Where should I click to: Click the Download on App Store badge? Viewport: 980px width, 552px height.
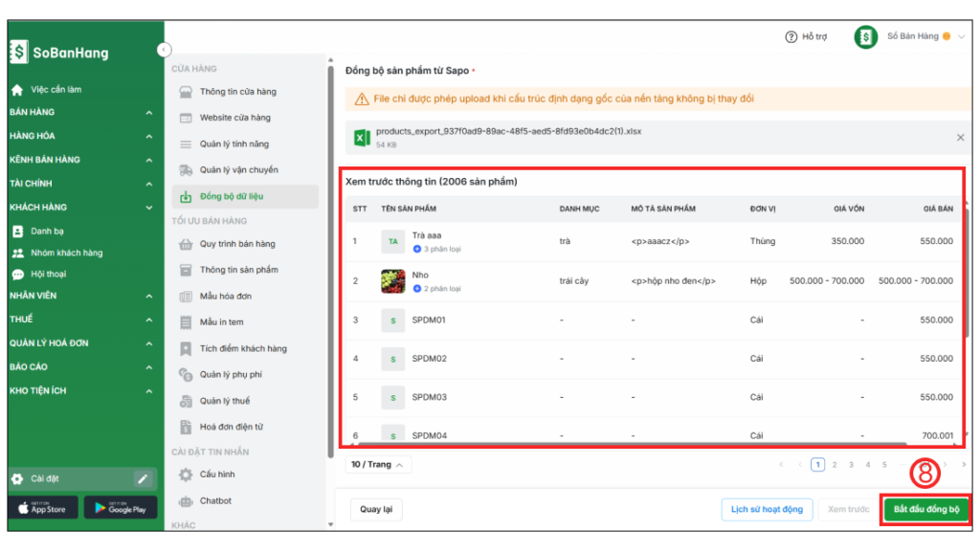click(43, 507)
